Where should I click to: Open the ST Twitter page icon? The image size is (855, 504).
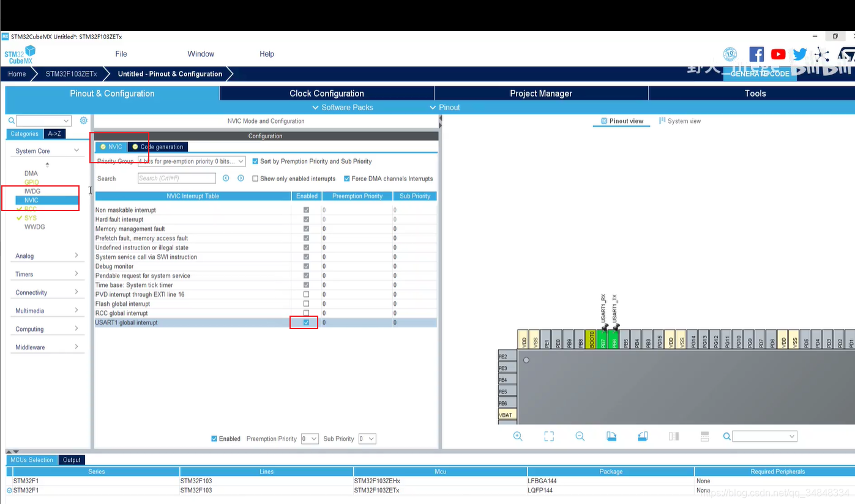(800, 54)
